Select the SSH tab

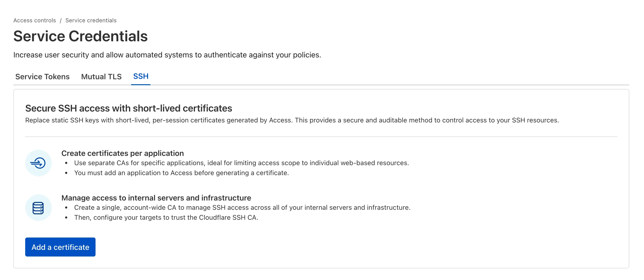(x=141, y=77)
